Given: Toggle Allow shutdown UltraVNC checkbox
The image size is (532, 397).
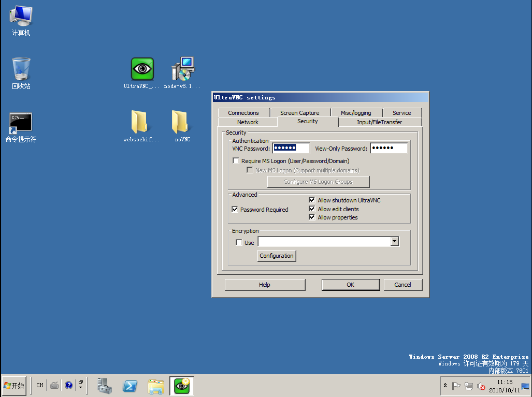Looking at the screenshot, I should 312,200.
